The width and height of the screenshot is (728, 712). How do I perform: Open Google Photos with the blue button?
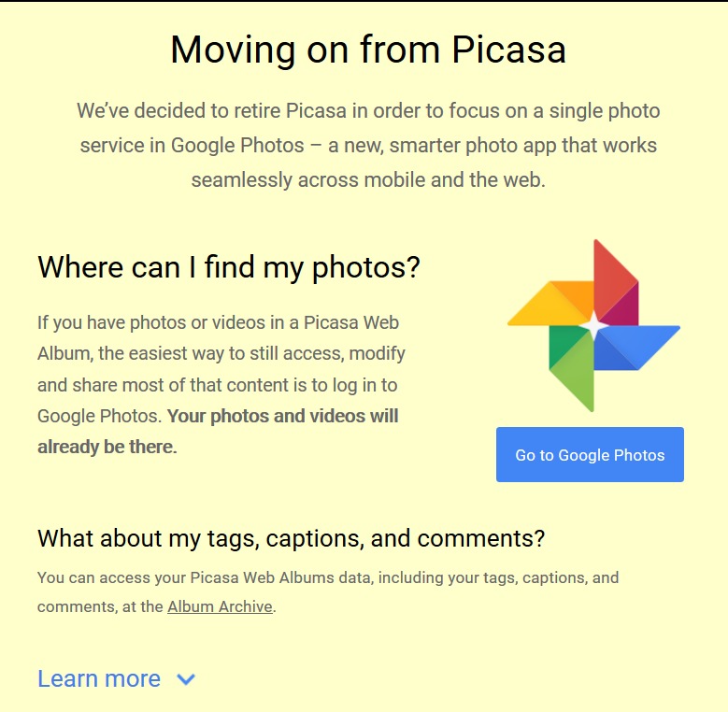click(590, 454)
